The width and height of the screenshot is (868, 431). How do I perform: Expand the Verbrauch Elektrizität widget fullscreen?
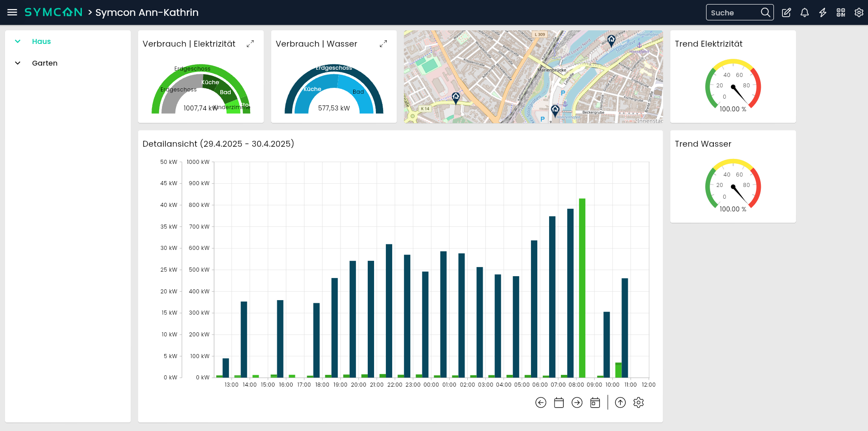coord(251,43)
